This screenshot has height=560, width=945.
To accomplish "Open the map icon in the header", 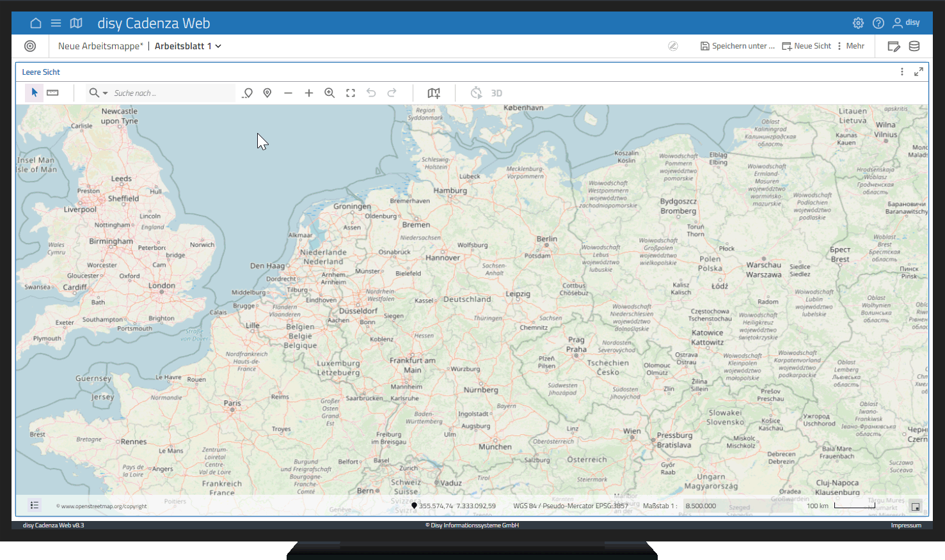I will [76, 23].
